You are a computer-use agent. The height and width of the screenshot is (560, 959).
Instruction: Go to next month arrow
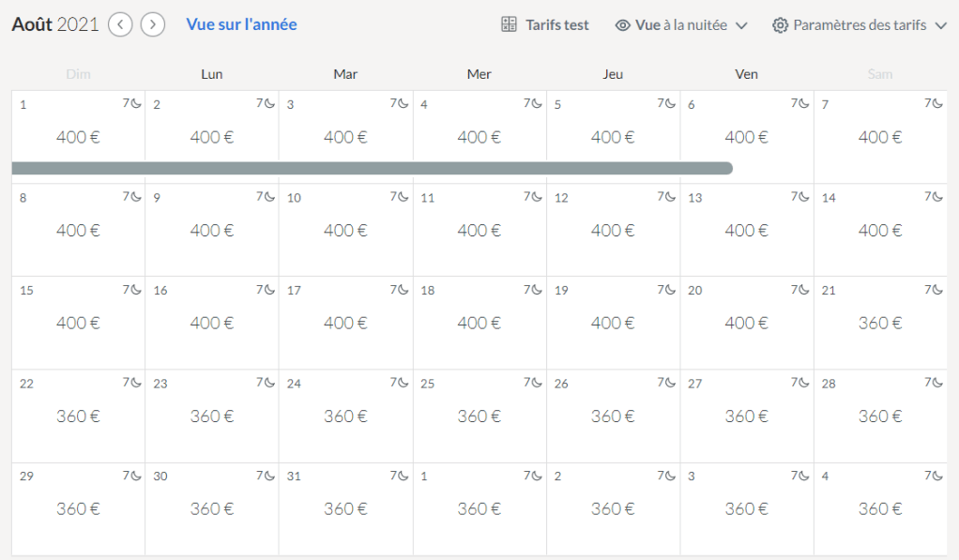(x=153, y=24)
